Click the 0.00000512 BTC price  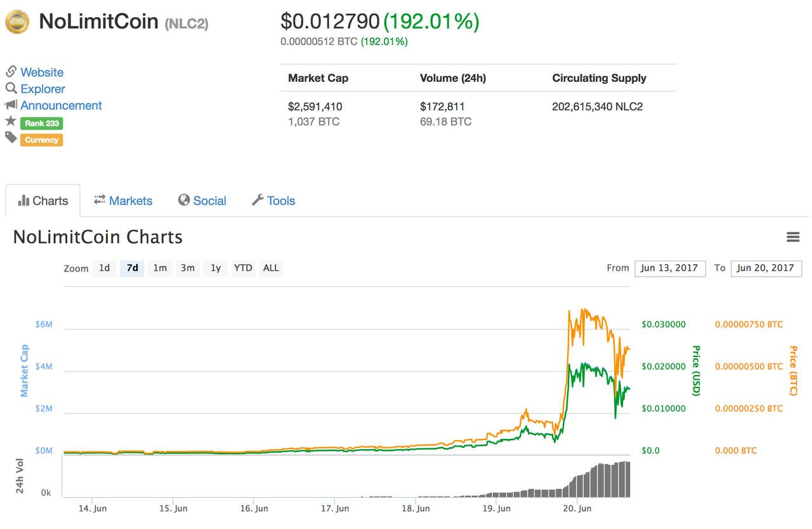[x=319, y=42]
